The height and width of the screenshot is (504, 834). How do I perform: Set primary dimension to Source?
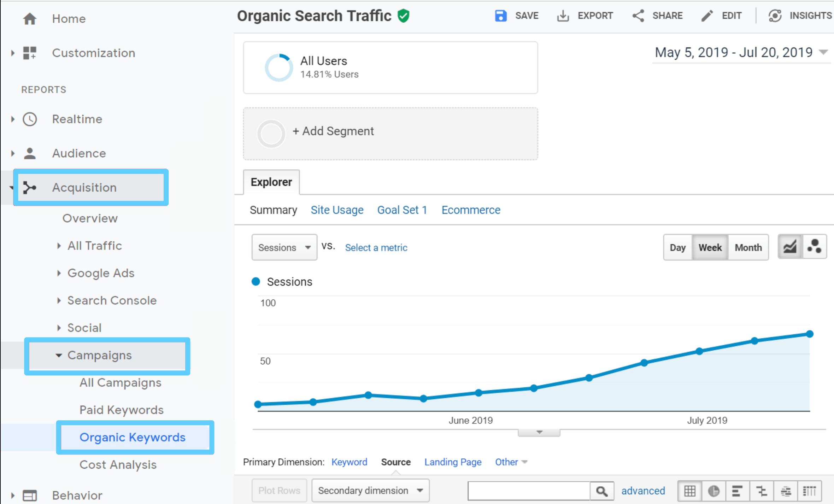pos(396,462)
